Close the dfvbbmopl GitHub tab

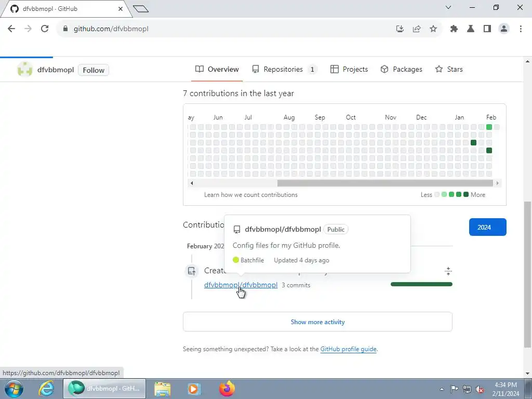point(121,9)
